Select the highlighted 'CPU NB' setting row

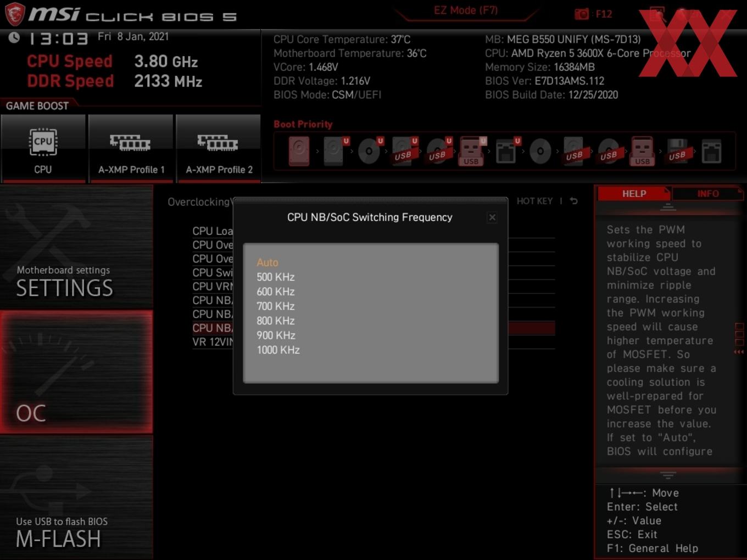[x=213, y=328]
